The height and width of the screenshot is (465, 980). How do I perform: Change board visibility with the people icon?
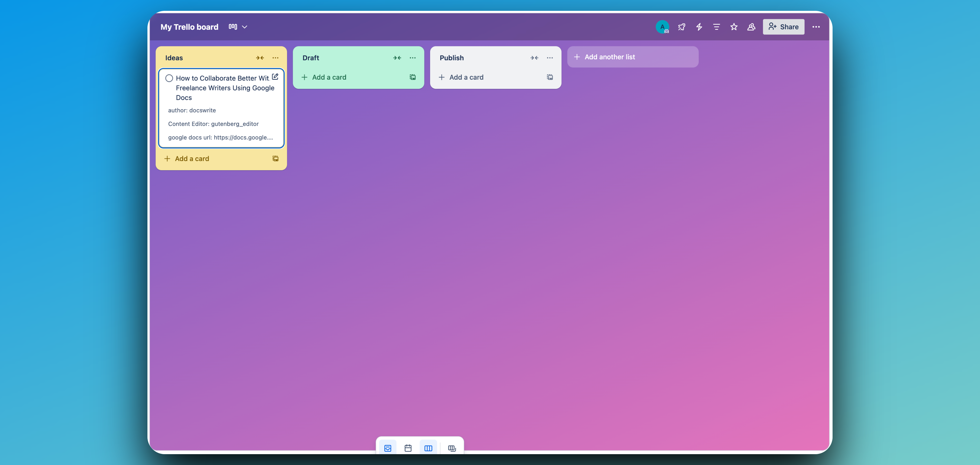point(751,27)
